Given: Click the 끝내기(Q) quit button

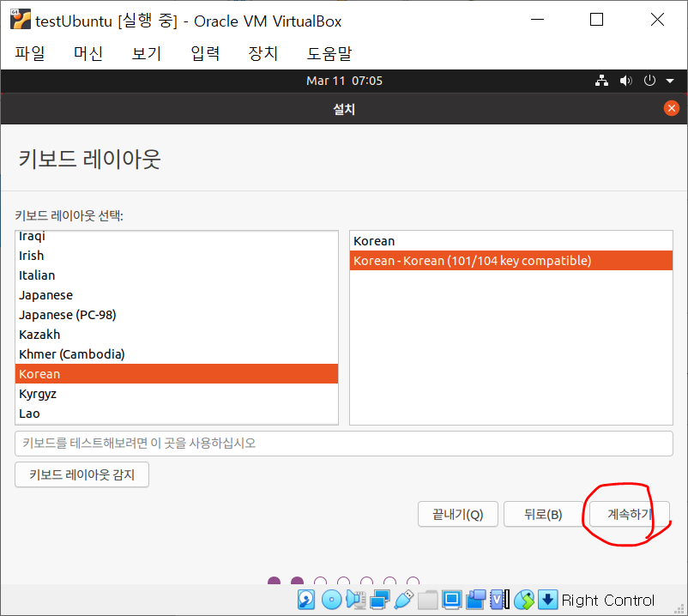Looking at the screenshot, I should click(x=457, y=514).
